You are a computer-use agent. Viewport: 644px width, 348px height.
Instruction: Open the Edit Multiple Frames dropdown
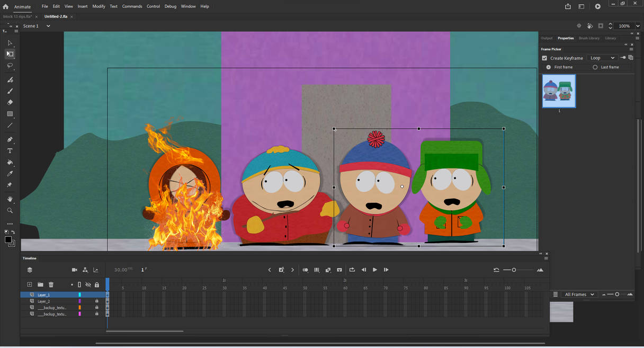[317, 270]
